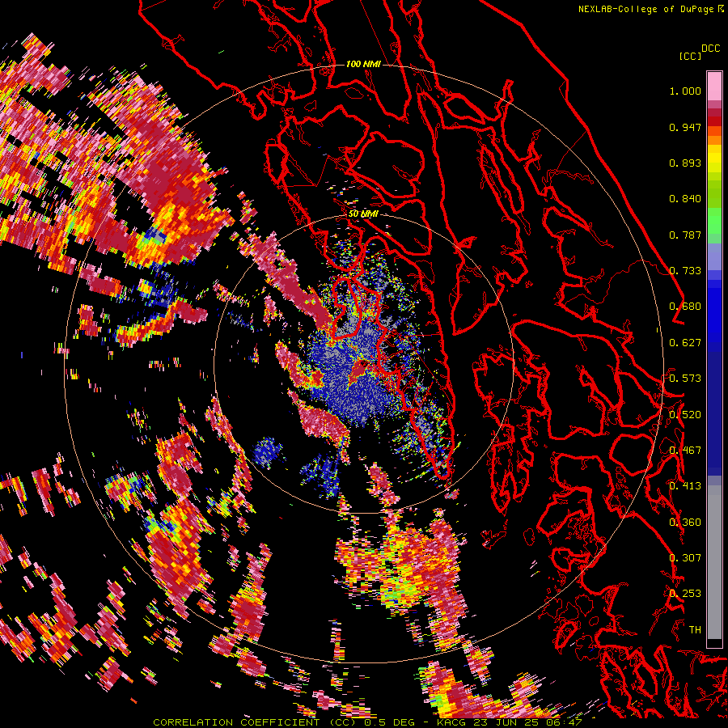728x728 pixels.
Task: Click the [CC] legend unit label
Action: pyautogui.click(x=690, y=56)
